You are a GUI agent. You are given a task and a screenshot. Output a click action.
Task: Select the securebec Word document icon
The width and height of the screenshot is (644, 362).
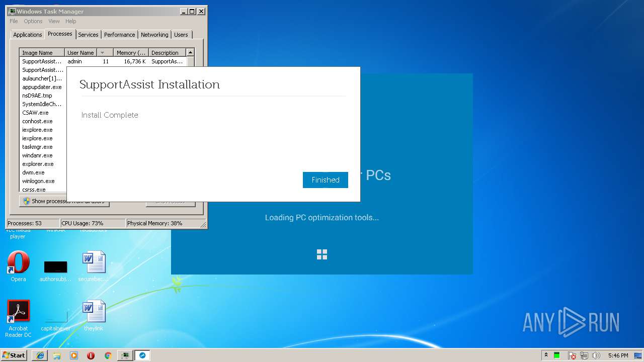94,266
